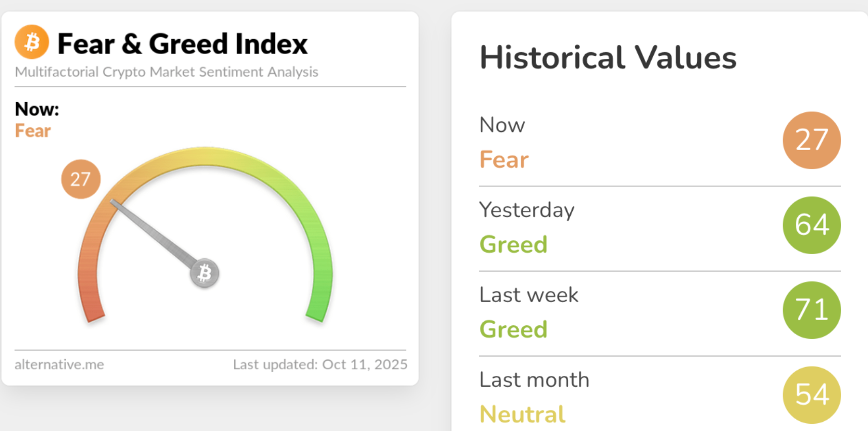Click the Historical Values heading

608,57
